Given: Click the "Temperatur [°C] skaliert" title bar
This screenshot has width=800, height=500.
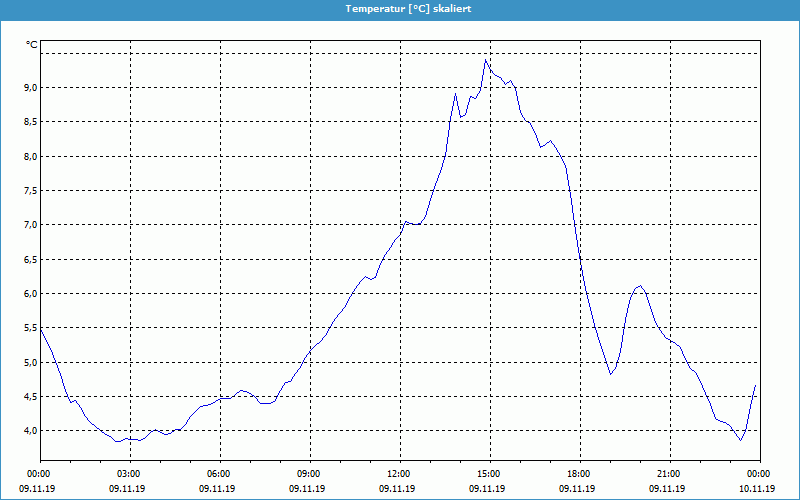Looking at the screenshot, I should point(400,8).
